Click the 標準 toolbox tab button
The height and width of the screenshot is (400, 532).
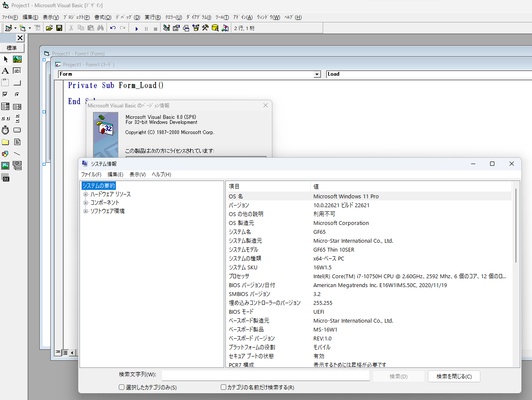point(12,48)
